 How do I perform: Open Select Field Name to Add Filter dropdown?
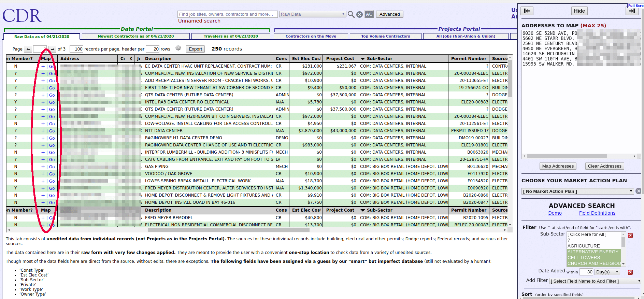pos(595,281)
